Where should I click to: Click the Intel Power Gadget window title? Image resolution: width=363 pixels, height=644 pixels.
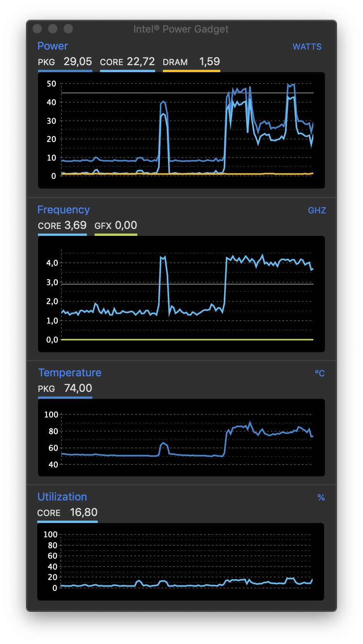coord(181,29)
